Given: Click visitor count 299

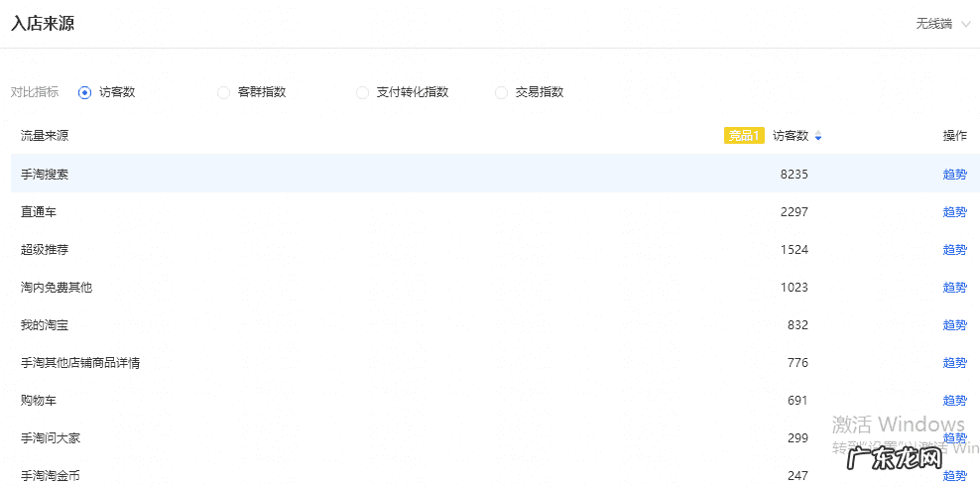Looking at the screenshot, I should pyautogui.click(x=797, y=437).
